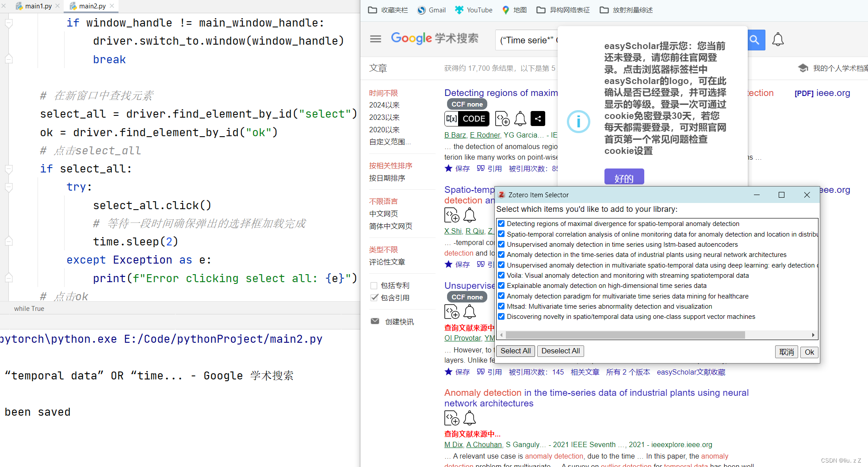Choose the 自定义范围 date filter

point(390,142)
